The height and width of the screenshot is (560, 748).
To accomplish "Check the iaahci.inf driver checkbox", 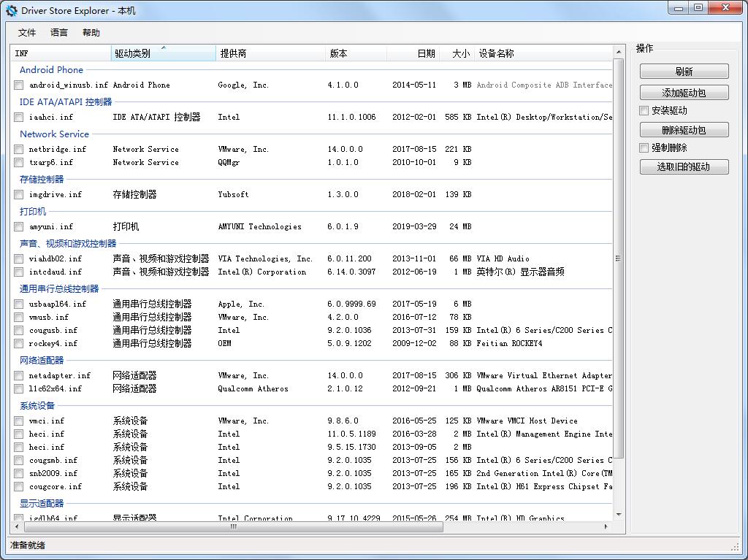I will coord(18,117).
